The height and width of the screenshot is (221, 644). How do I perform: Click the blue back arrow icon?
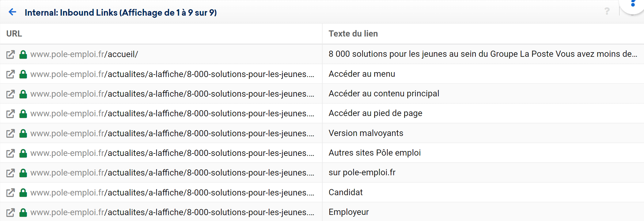[x=12, y=12]
